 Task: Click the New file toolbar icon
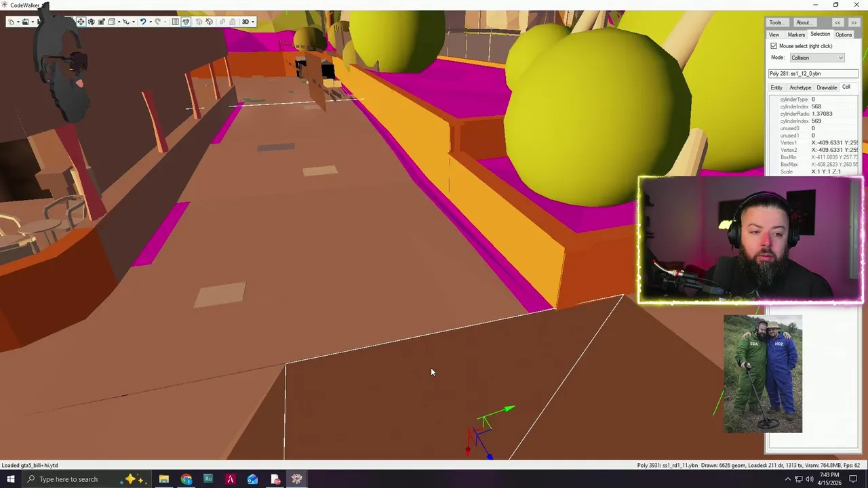[11, 22]
